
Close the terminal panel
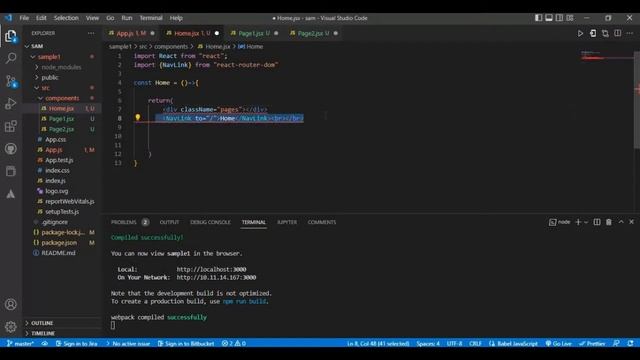pyautogui.click(x=631, y=222)
